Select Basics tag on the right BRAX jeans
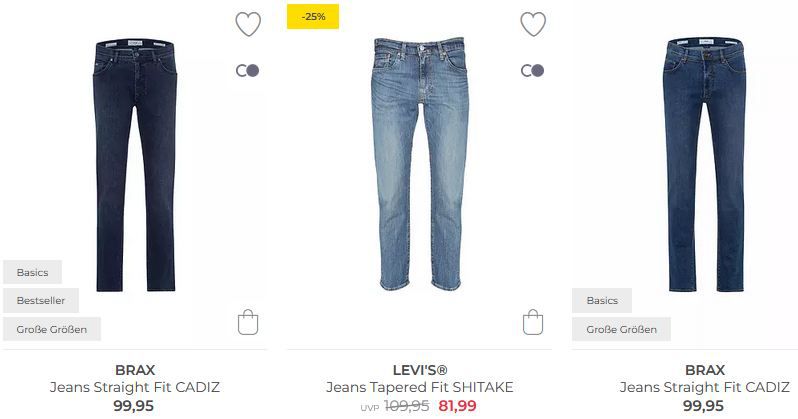Image resolution: width=798 pixels, height=419 pixels. click(x=602, y=300)
